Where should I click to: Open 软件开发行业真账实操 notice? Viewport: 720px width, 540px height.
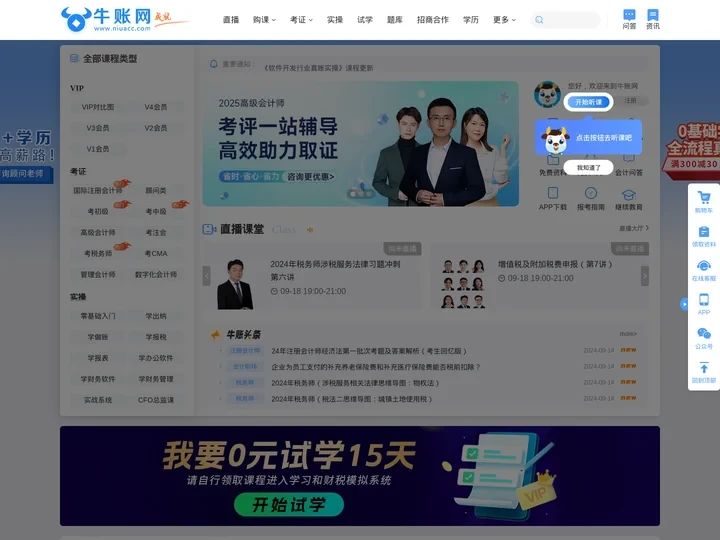pyautogui.click(x=318, y=68)
